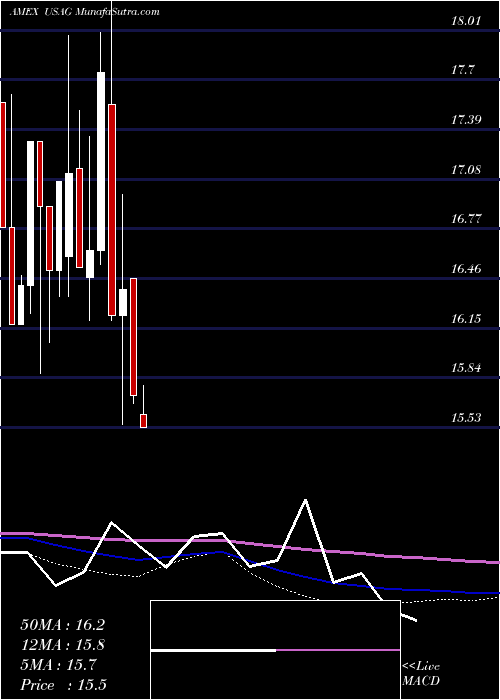Click the 17.08 price axis label

coord(466,170)
